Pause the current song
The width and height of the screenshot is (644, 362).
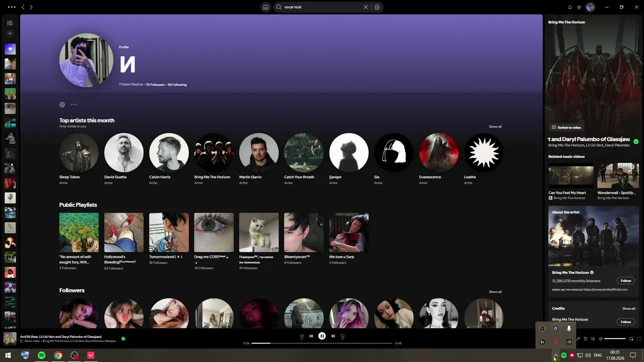(322, 336)
